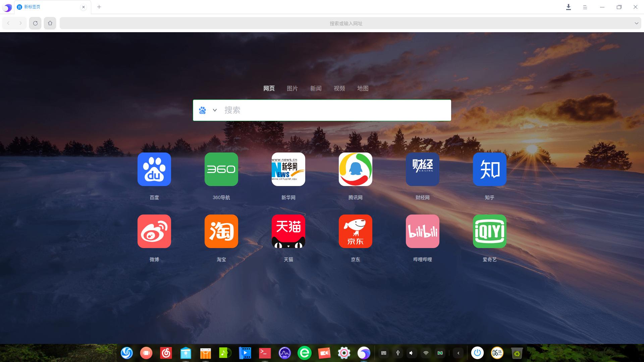644x362 pixels.
Task: Open the multitasking view dock icon
Action: pyautogui.click(x=146, y=353)
